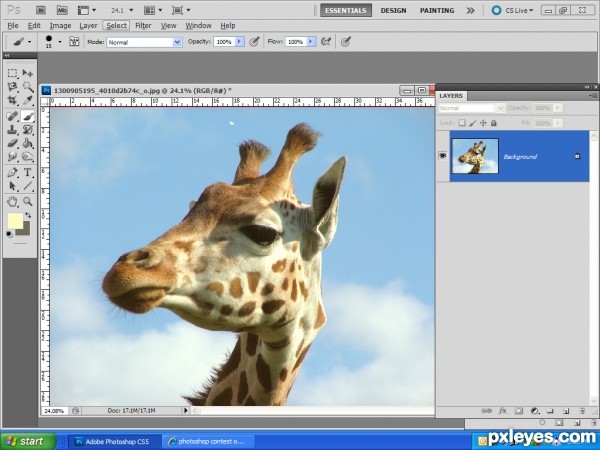This screenshot has height=450, width=600.
Task: Select the Pen tool
Action: click(x=13, y=172)
